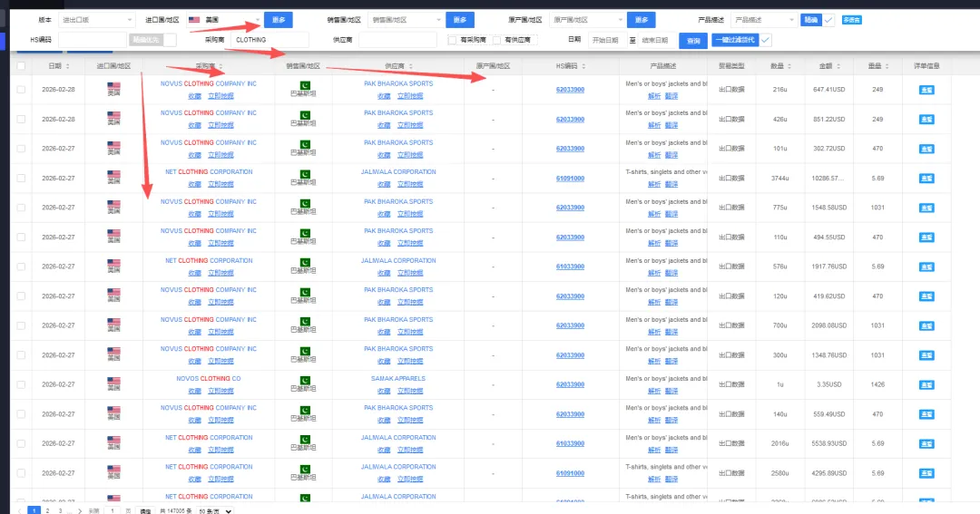Sort by 重量 column sort arrows
The height and width of the screenshot is (514, 980).
[x=887, y=65]
